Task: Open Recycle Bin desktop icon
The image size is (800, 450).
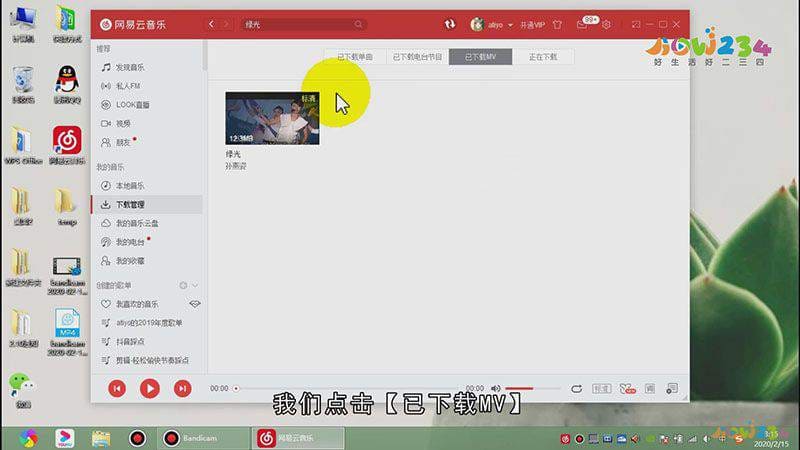Action: (23, 84)
